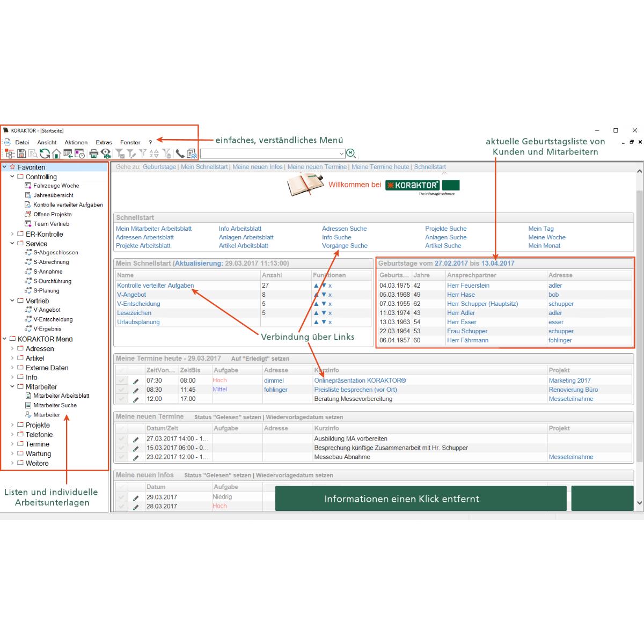Collapse the Vertrieb folder

point(12,301)
